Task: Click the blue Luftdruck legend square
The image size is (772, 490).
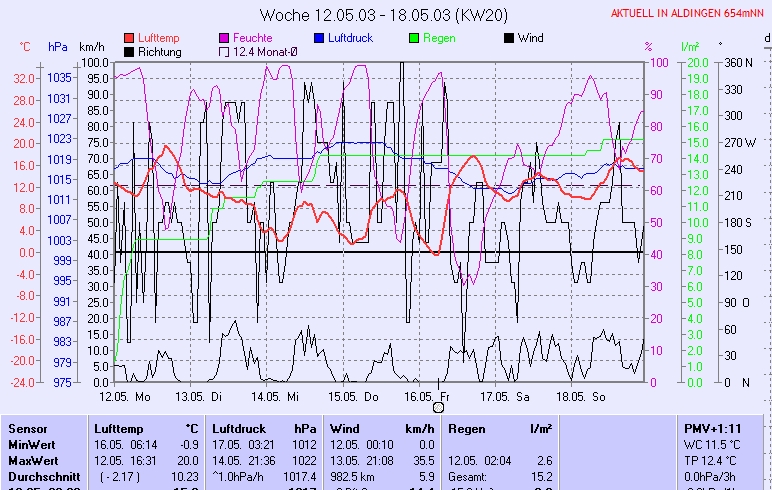Action: pyautogui.click(x=319, y=38)
